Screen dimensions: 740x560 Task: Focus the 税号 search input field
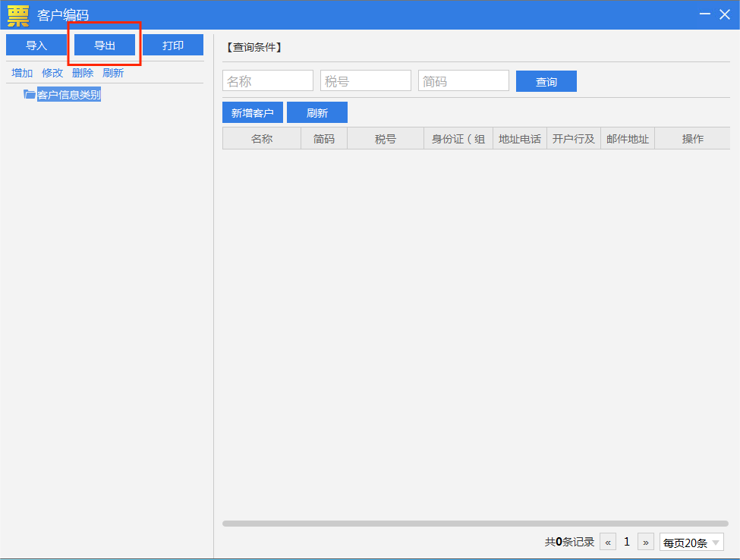(366, 80)
